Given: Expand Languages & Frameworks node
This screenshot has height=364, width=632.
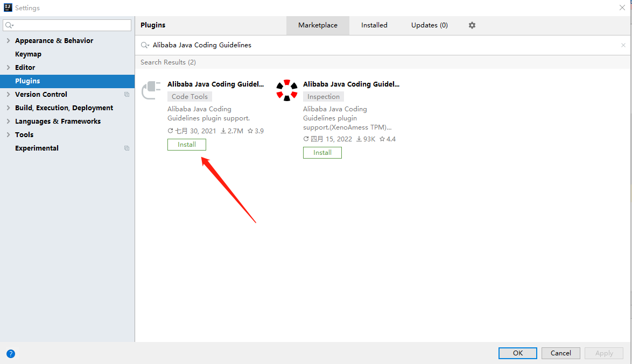Looking at the screenshot, I should pos(8,121).
